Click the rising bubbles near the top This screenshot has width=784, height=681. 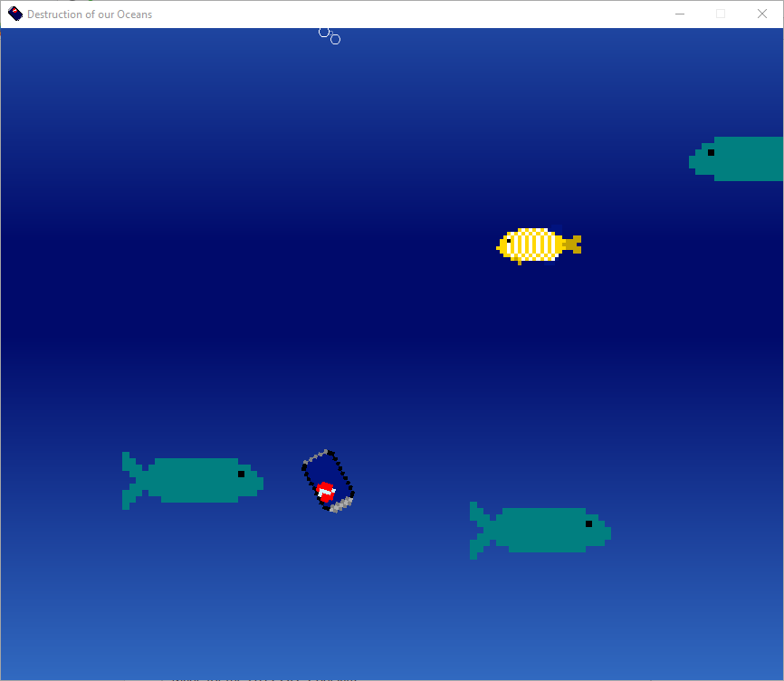327,34
